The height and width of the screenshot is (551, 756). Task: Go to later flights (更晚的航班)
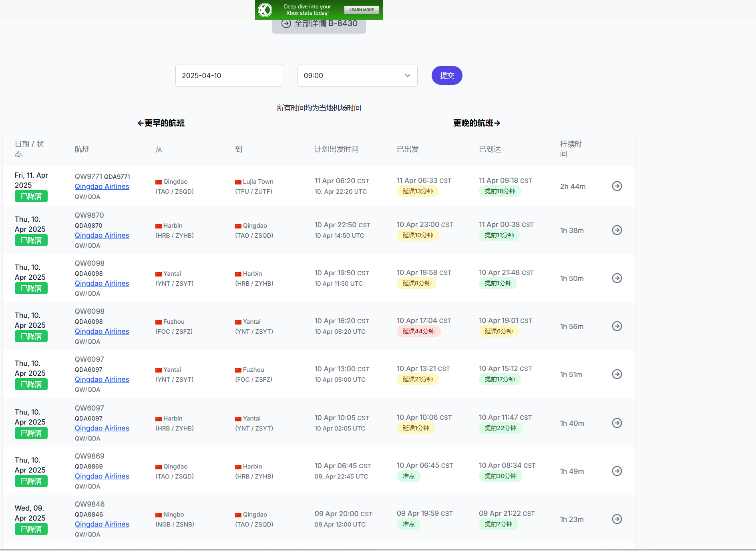click(x=477, y=123)
